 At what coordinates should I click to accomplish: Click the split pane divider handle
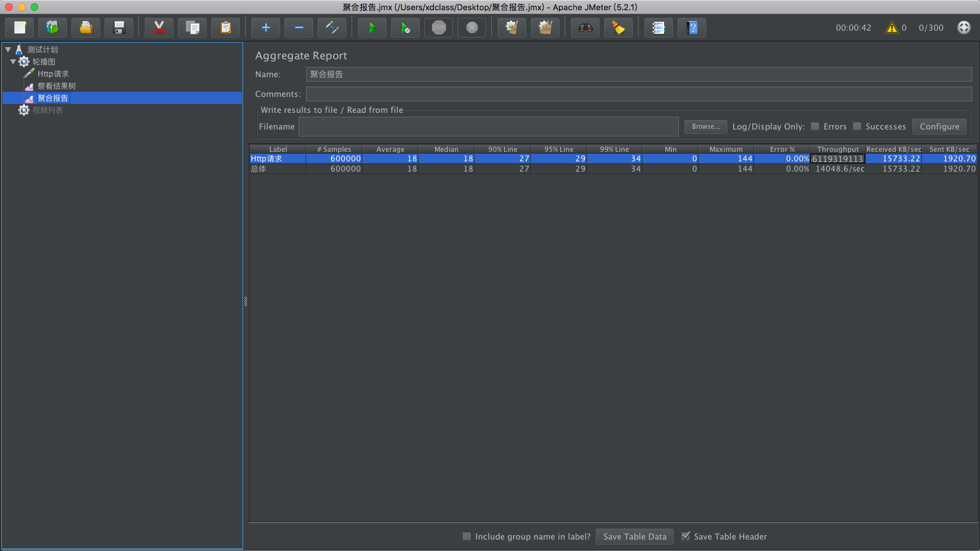click(246, 301)
